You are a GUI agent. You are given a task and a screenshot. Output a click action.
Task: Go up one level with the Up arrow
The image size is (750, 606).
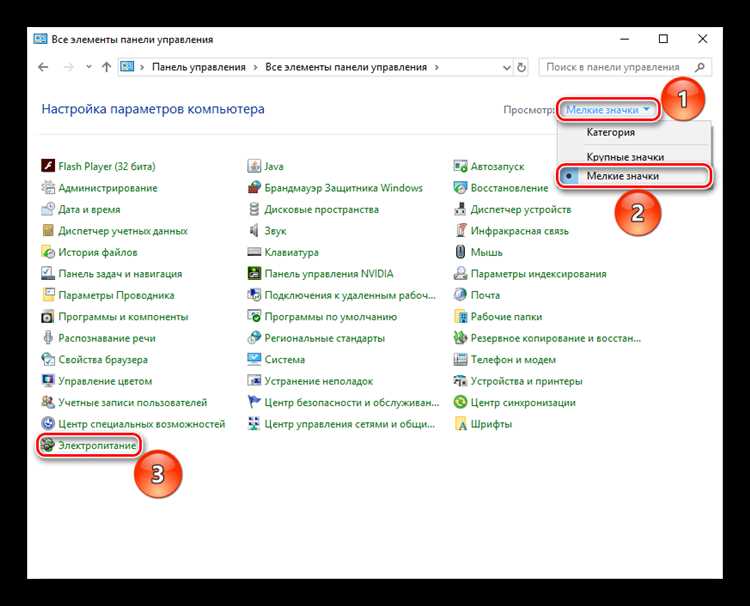106,67
